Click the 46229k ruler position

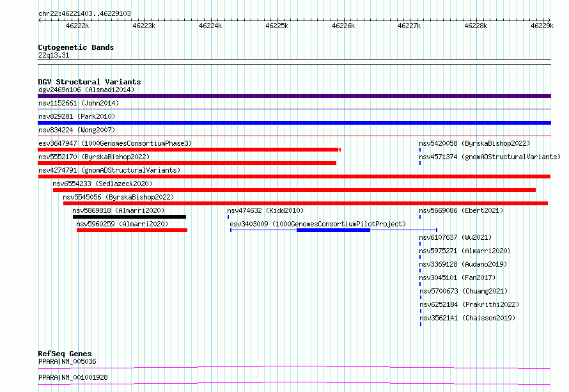(x=542, y=26)
